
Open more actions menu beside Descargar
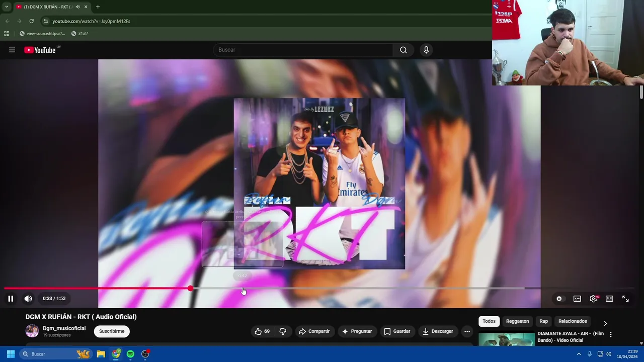[467, 331]
